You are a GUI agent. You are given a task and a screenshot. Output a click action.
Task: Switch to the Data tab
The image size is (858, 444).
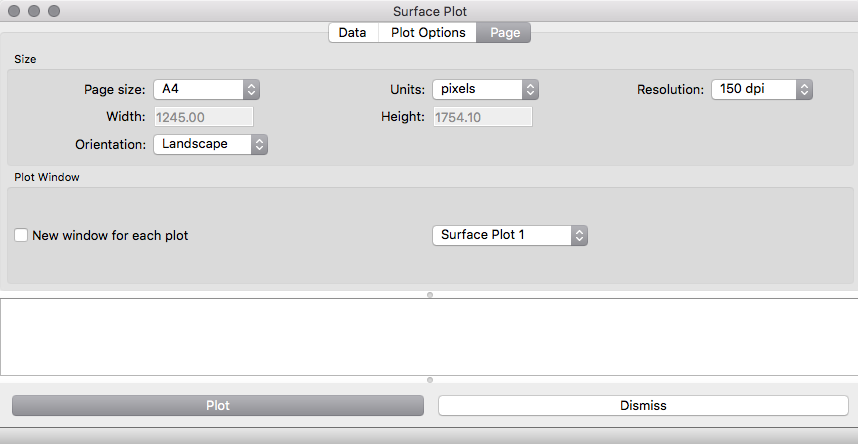[x=352, y=33]
